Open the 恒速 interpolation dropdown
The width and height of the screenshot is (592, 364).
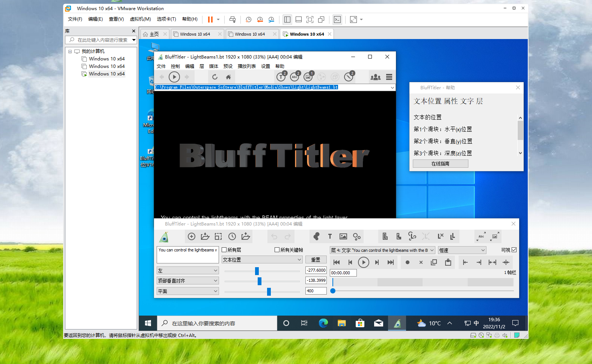coord(462,250)
